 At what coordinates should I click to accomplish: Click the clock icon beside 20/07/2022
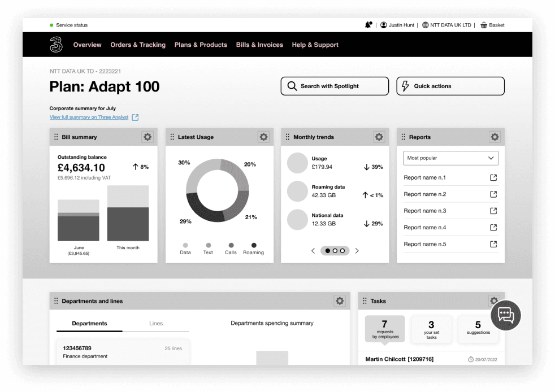tap(471, 359)
